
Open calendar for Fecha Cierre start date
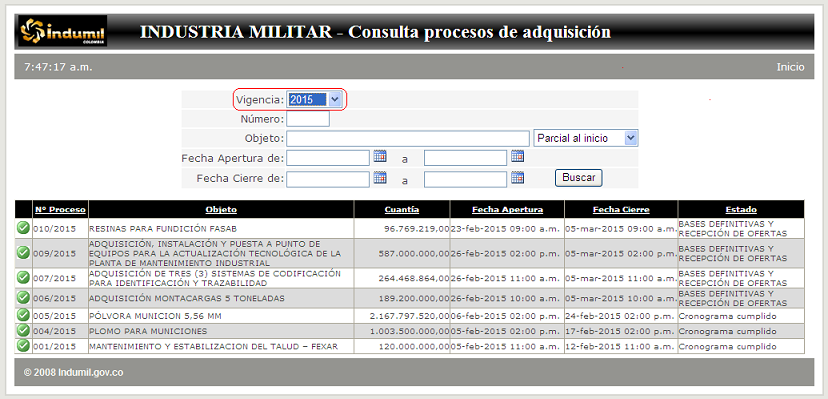tap(380, 178)
